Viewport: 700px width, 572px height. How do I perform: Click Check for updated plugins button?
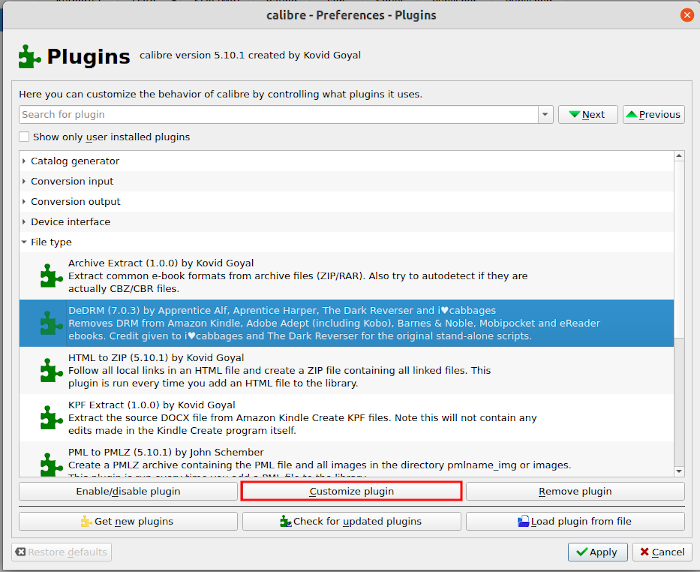tap(351, 521)
